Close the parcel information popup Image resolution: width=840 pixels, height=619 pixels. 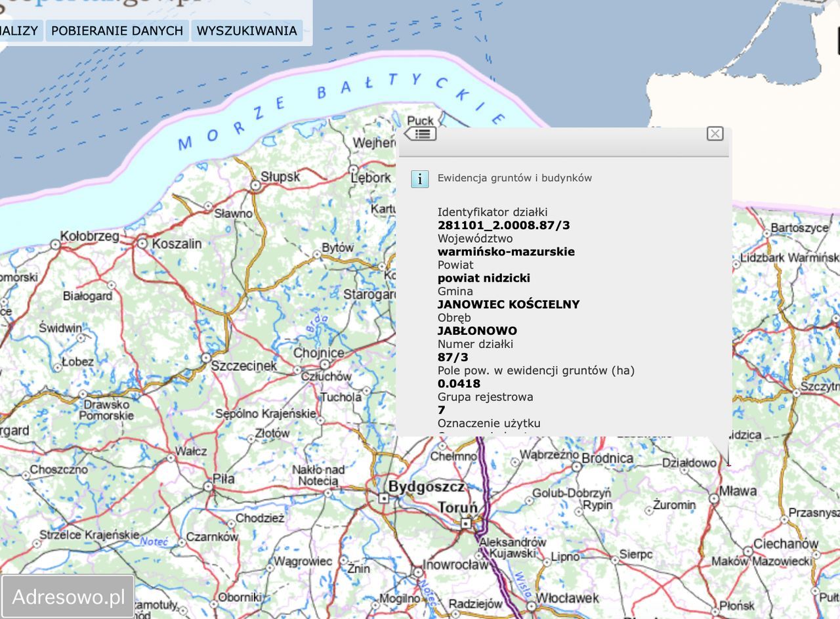pos(715,134)
